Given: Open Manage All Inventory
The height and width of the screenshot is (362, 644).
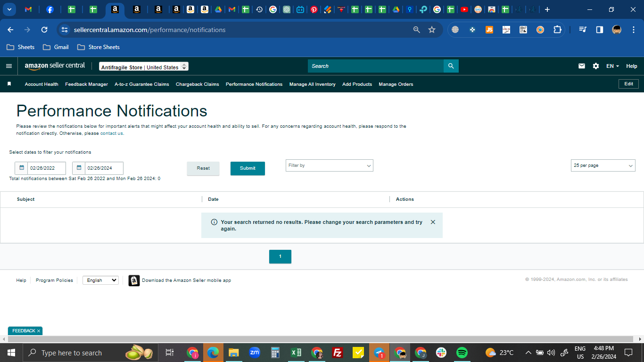Looking at the screenshot, I should coord(313,84).
